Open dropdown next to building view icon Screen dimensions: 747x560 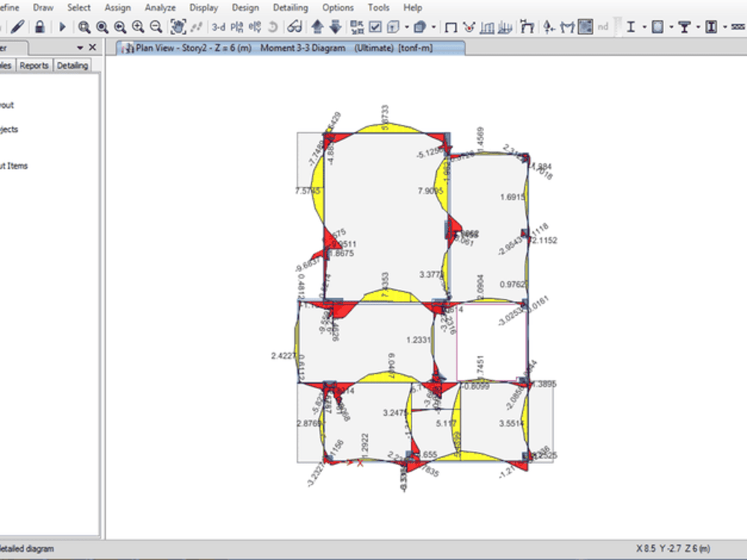(406, 27)
